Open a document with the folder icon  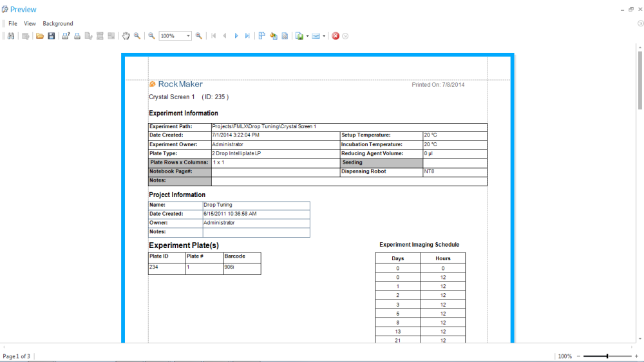(x=40, y=36)
